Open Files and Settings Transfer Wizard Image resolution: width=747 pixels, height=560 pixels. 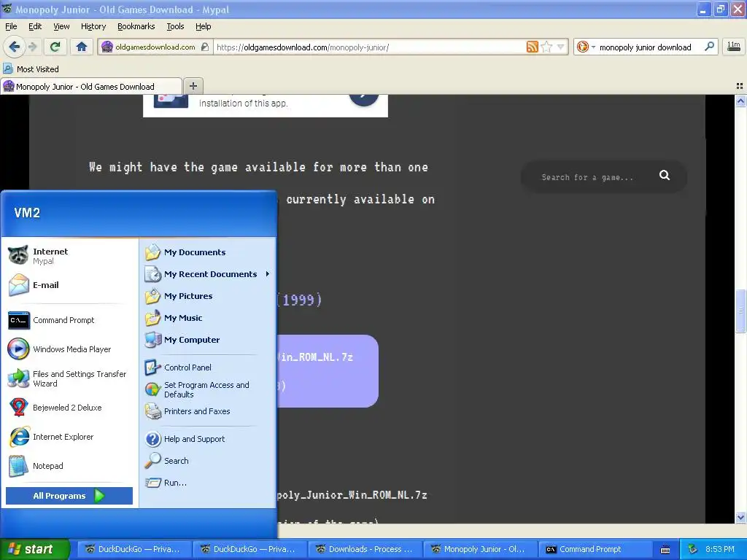[69, 378]
